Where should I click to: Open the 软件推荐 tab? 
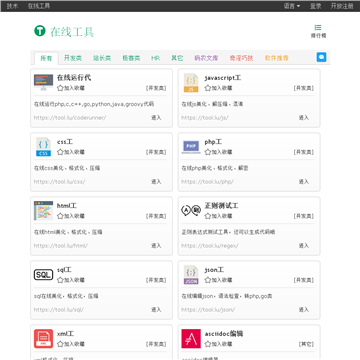(277, 58)
